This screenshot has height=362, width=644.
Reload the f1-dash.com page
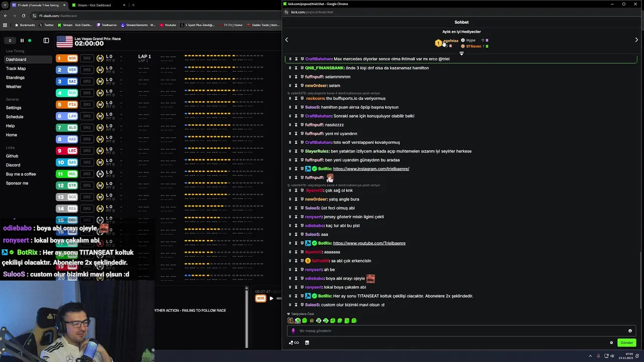23,16
